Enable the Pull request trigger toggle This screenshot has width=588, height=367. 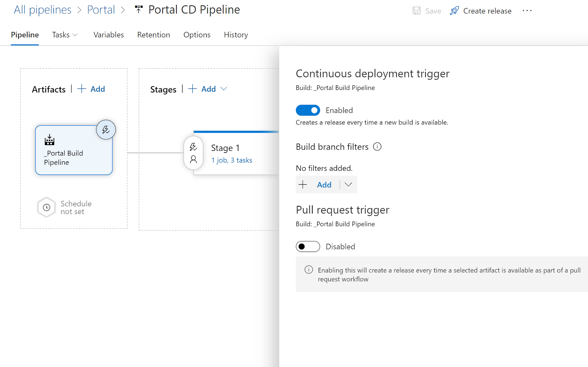[x=308, y=246]
